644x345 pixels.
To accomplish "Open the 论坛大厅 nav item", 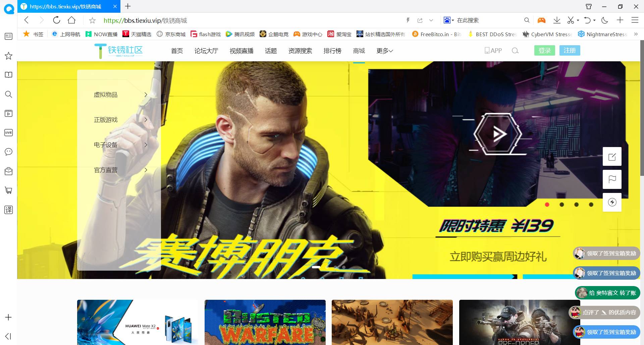I will click(x=206, y=51).
